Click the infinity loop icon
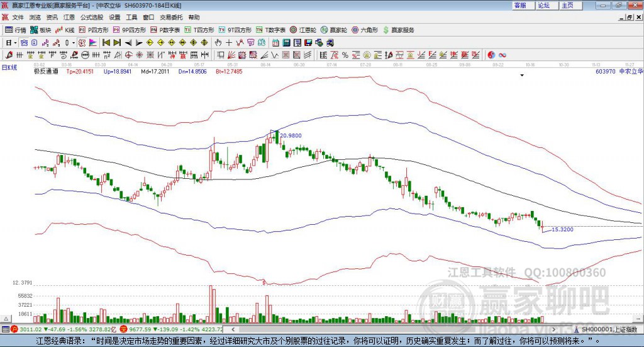Image resolution: width=644 pixels, height=347 pixels. tap(502, 55)
